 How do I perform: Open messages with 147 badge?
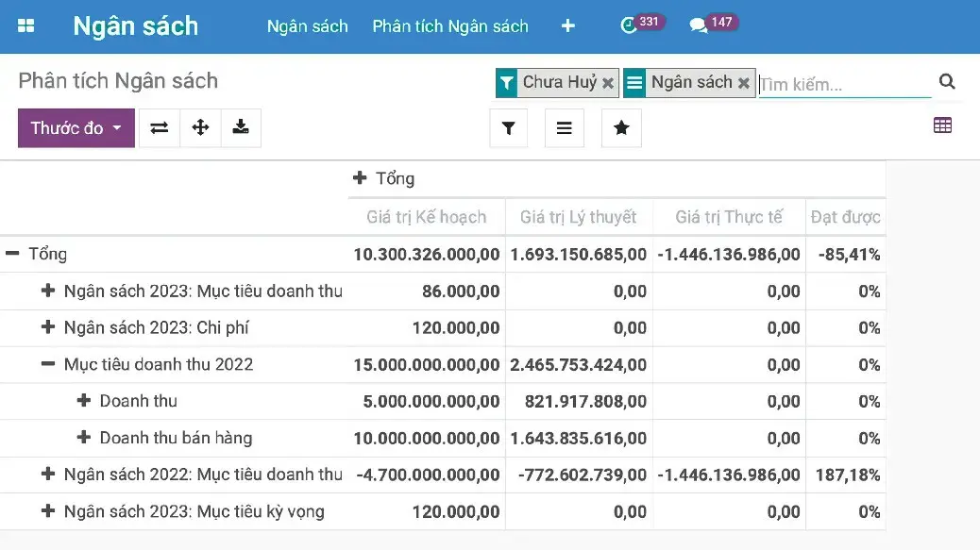point(699,26)
